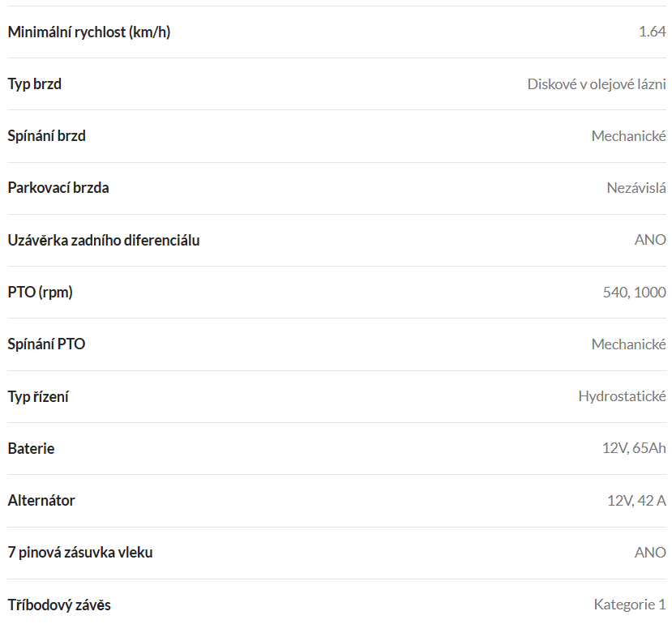Click Mechanické value next to Spínání PTO
The width and height of the screenshot is (672, 624).
(629, 344)
